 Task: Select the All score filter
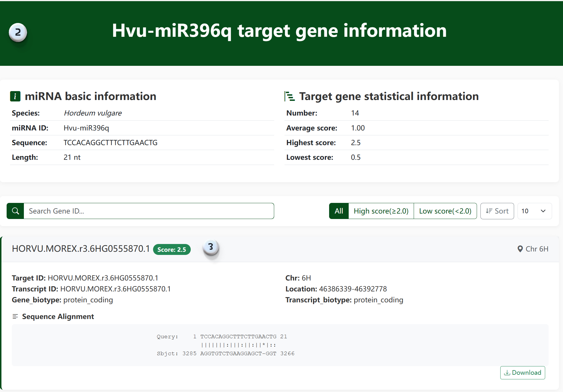339,211
